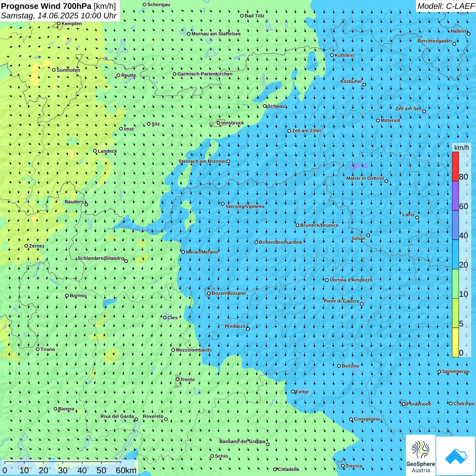Click the Cittadella label

[x=289, y=469]
